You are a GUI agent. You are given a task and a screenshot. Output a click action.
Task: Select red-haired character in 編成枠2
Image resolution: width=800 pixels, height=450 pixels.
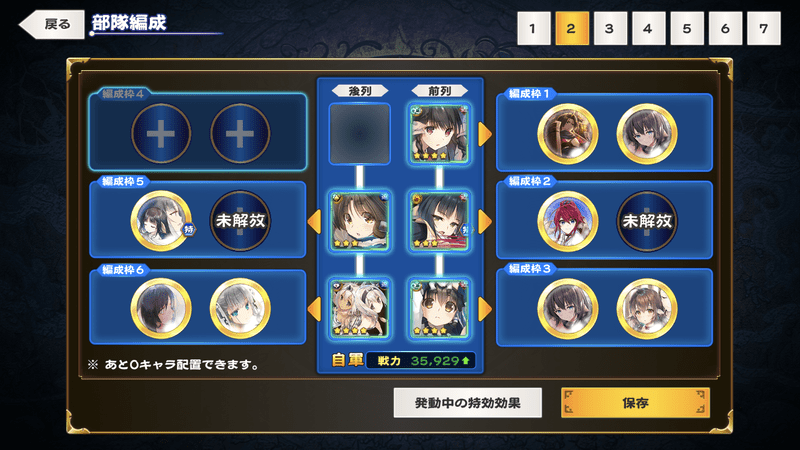(568, 221)
